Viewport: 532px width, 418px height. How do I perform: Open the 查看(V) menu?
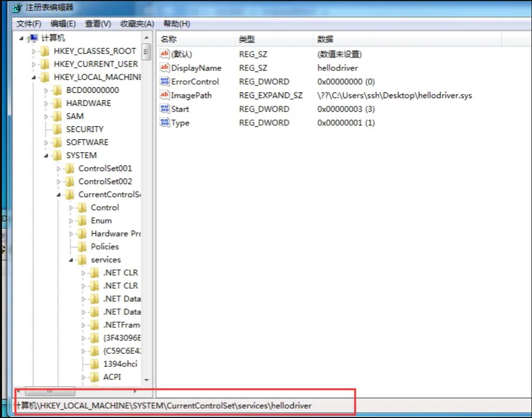tap(98, 24)
